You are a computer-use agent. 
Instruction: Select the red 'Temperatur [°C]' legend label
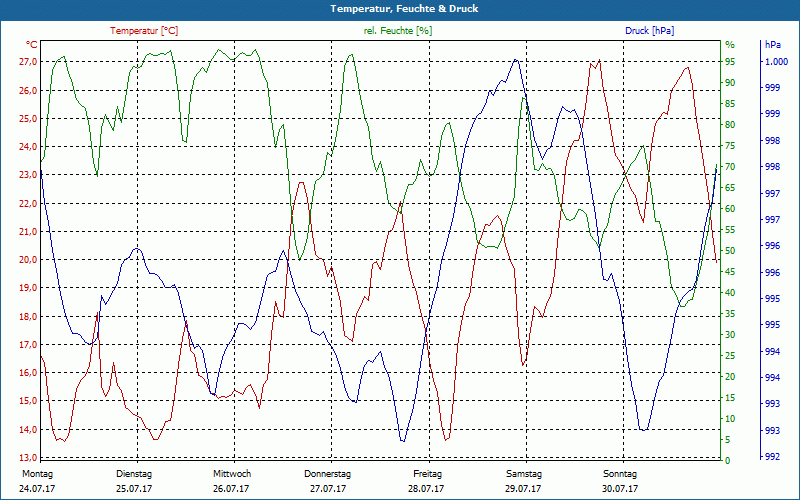point(144,31)
